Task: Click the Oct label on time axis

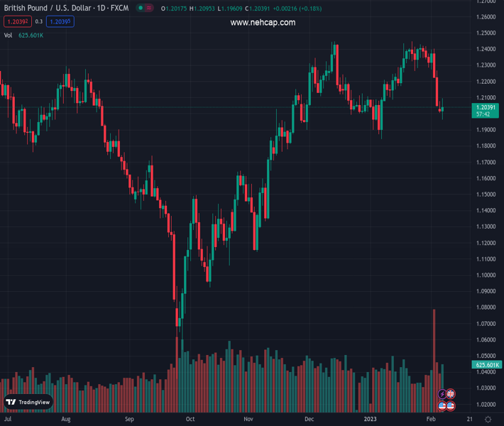Action: click(x=190, y=419)
